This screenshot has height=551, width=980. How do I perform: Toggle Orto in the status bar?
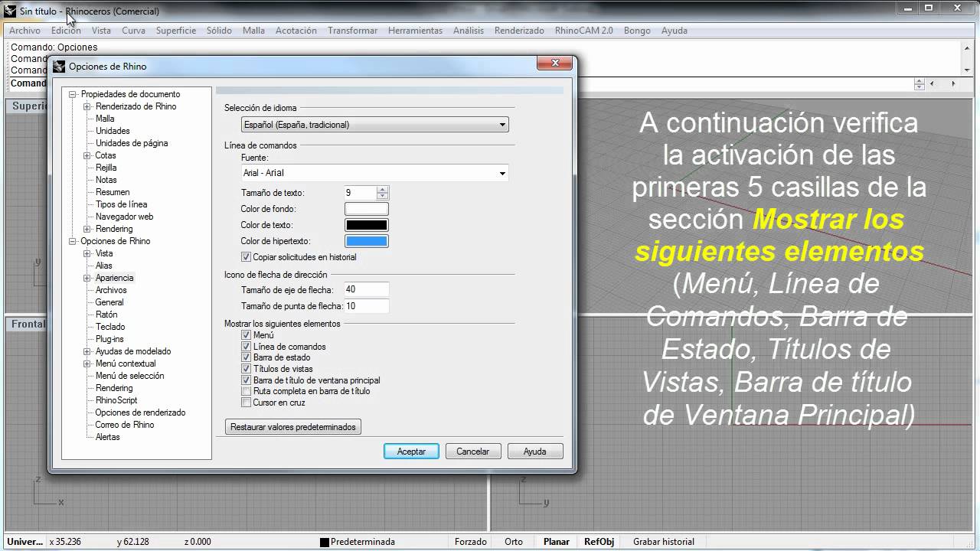(x=514, y=542)
